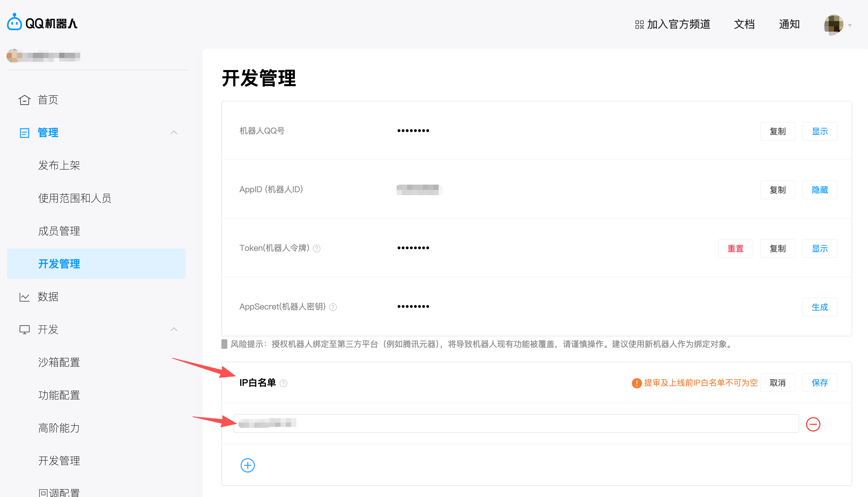Click the minus icon to remove the IP entry

(814, 424)
